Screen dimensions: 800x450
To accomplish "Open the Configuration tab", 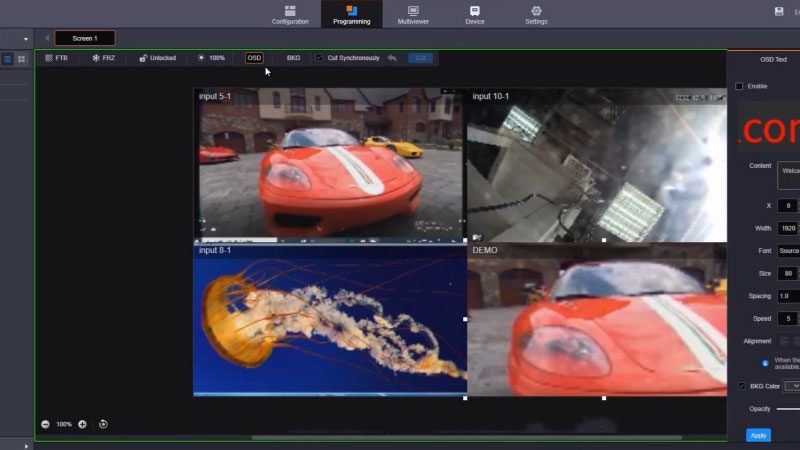I will 290,14.
